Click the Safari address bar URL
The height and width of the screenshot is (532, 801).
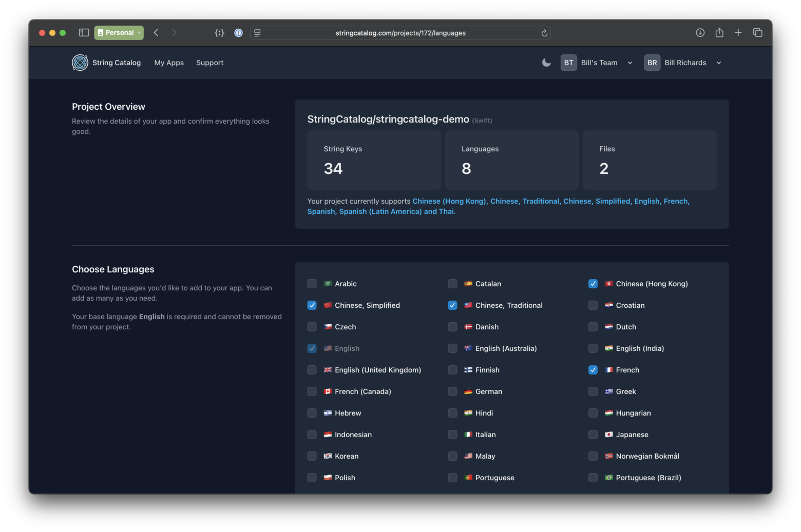pyautogui.click(x=400, y=33)
